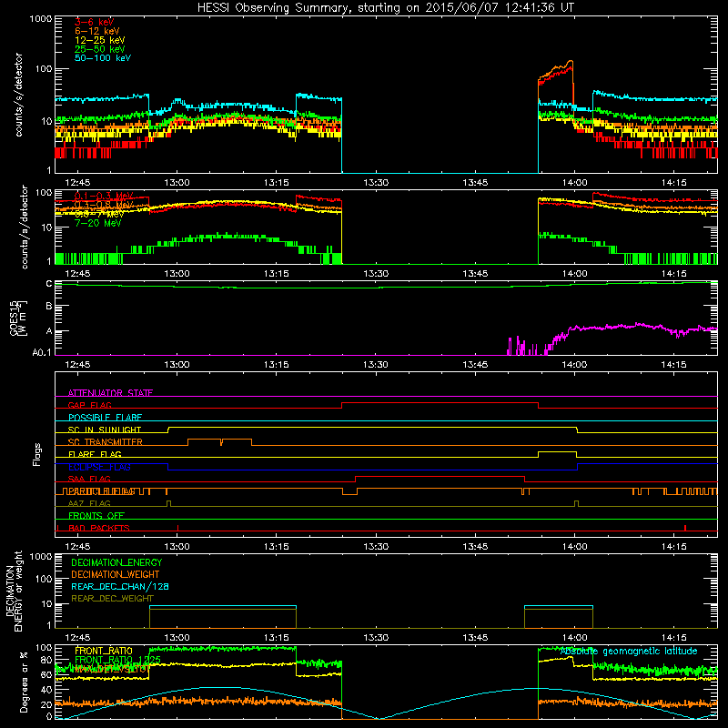Click the Flags vertical axis title
The height and width of the screenshot is (728, 728).
(37, 454)
